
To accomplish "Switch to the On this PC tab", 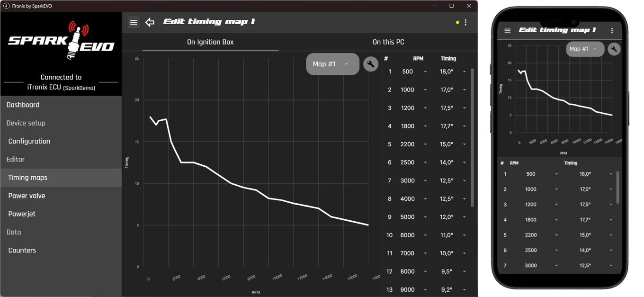I will [x=388, y=42].
